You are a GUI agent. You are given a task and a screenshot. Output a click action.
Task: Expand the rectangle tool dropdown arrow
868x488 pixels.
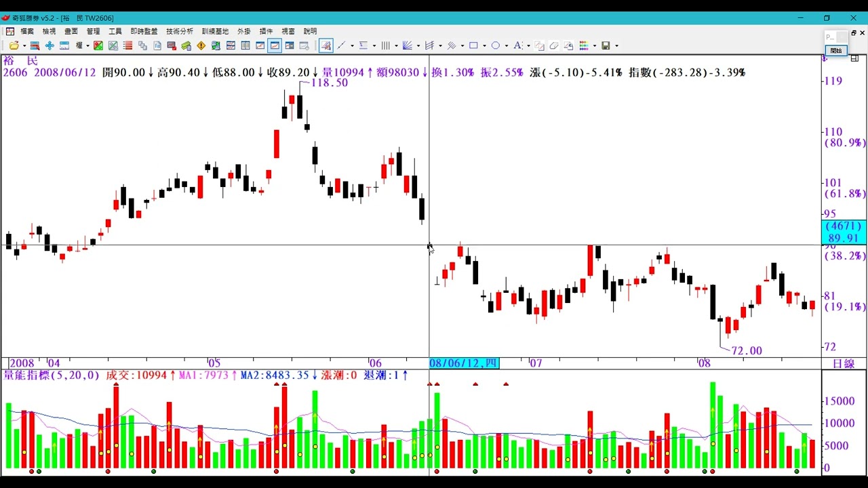tap(484, 45)
